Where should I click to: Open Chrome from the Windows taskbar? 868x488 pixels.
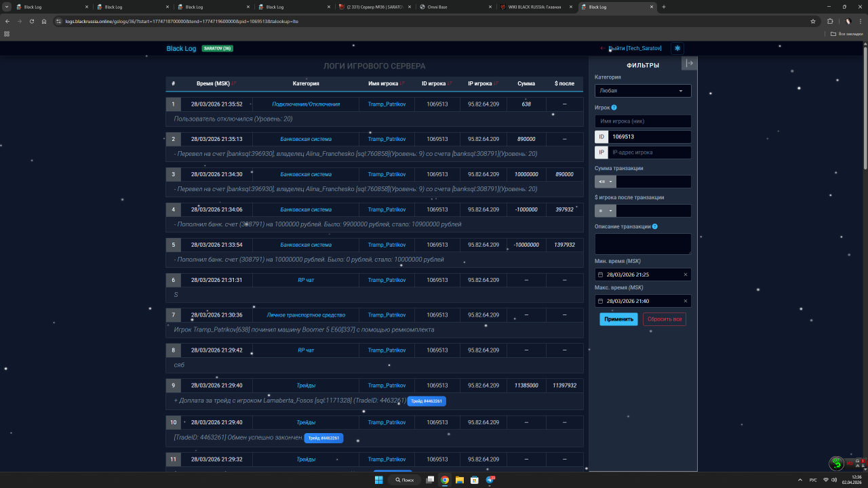click(x=445, y=480)
